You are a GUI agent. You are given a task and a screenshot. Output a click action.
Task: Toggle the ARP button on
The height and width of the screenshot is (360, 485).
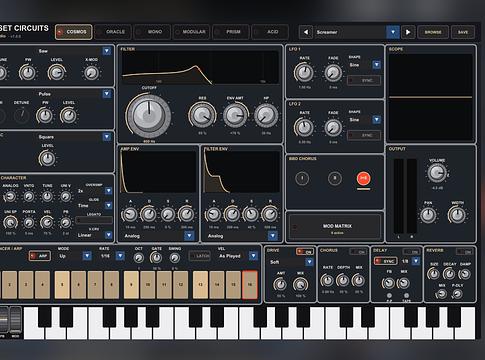[x=40, y=256]
